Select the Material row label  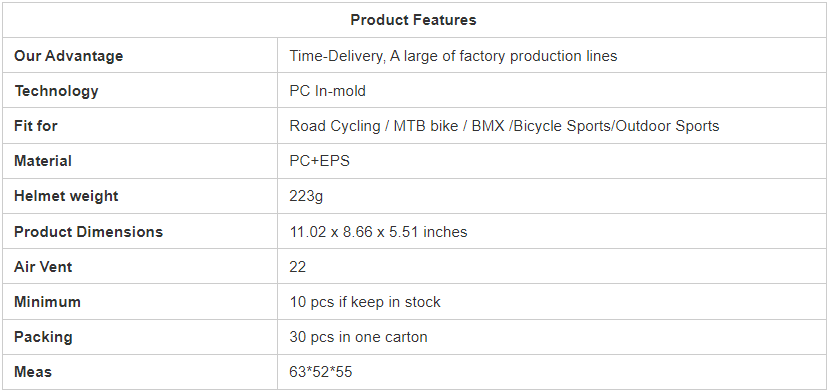[x=43, y=161]
